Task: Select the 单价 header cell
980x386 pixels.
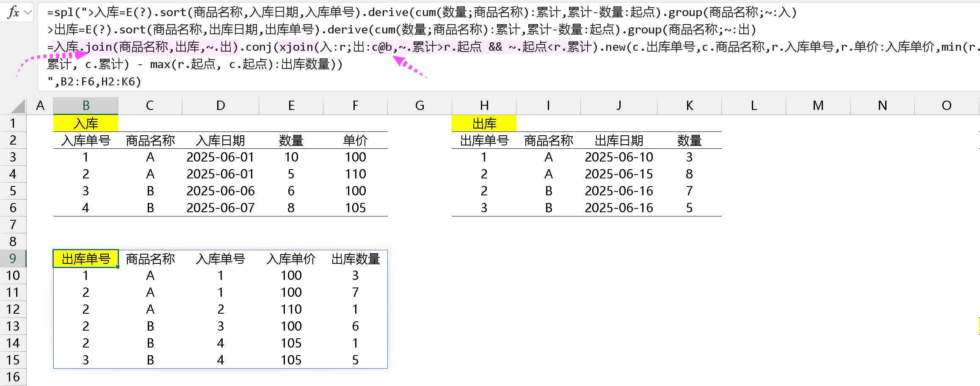Action: pos(355,140)
